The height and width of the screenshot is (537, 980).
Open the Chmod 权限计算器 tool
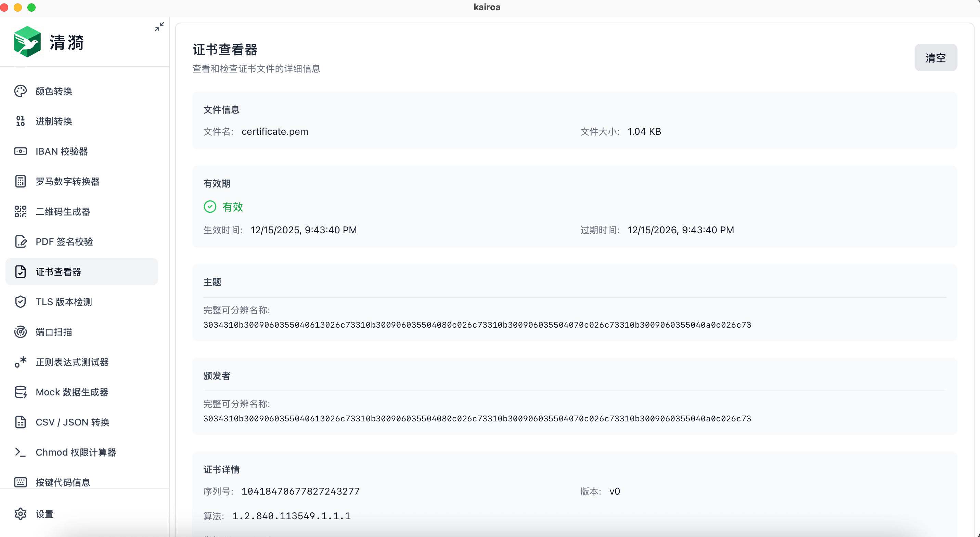75,452
